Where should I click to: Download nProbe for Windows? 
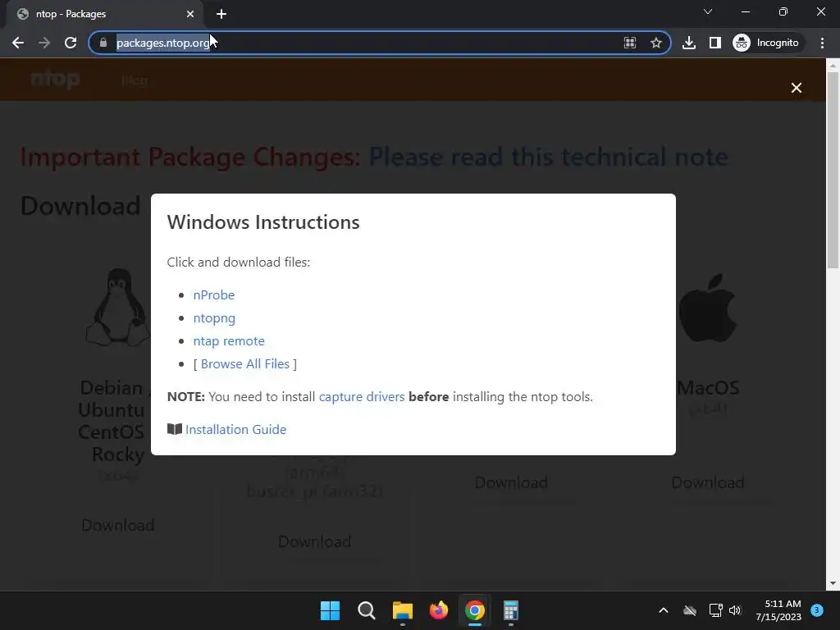pos(214,295)
